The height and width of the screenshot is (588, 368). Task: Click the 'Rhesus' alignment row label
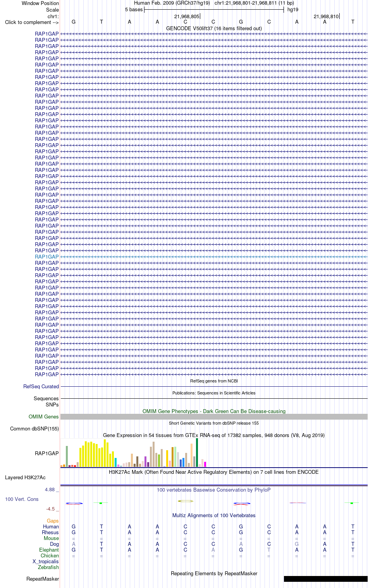point(50,532)
